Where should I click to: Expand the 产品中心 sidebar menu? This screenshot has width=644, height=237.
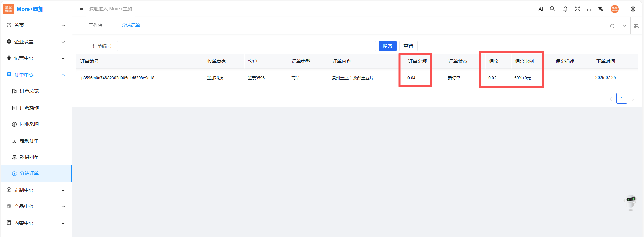click(x=36, y=206)
